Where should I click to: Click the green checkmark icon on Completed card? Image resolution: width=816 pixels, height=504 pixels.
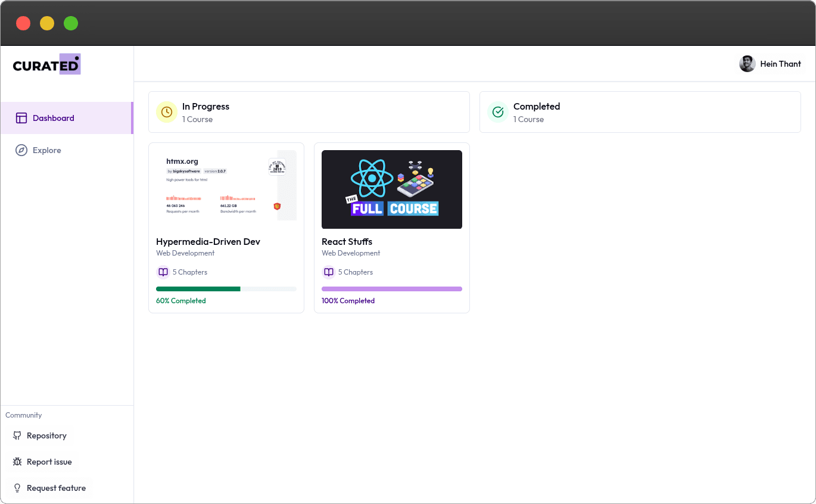point(497,112)
